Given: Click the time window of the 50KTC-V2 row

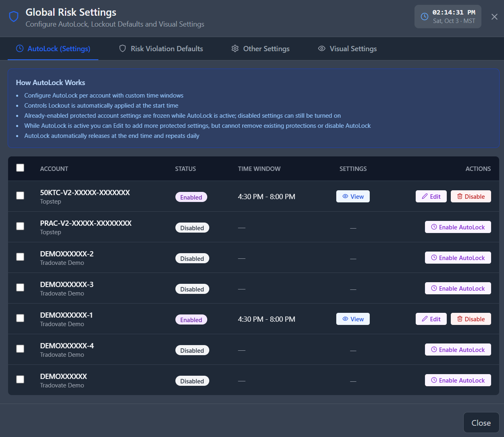Looking at the screenshot, I should point(267,197).
